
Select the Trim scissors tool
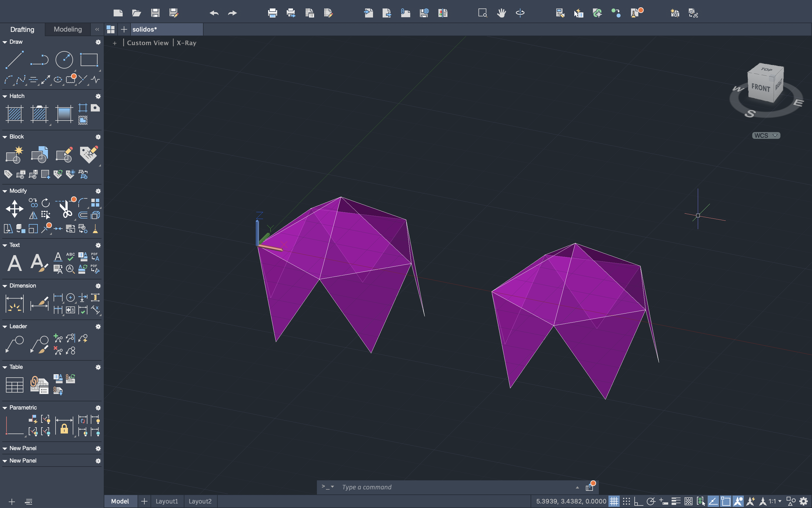(65, 209)
